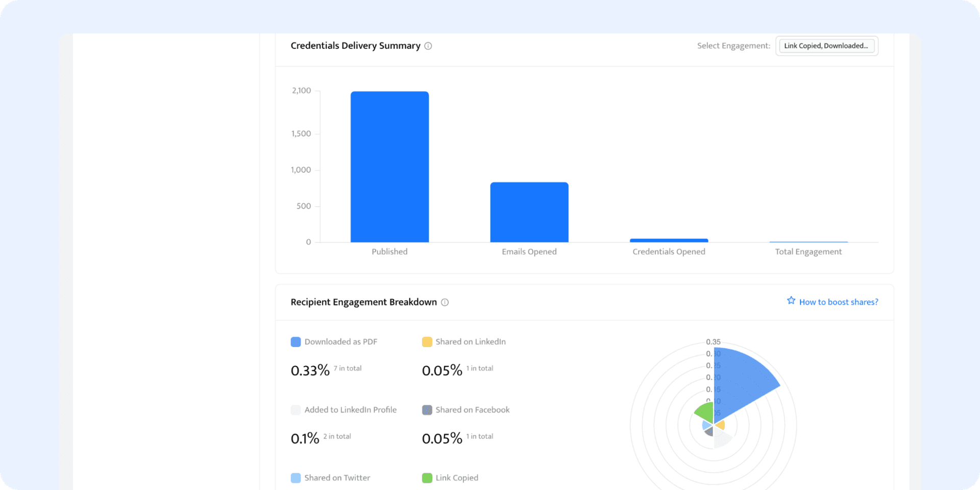Click the Shared on LinkedIn yellow swatch

(x=427, y=342)
